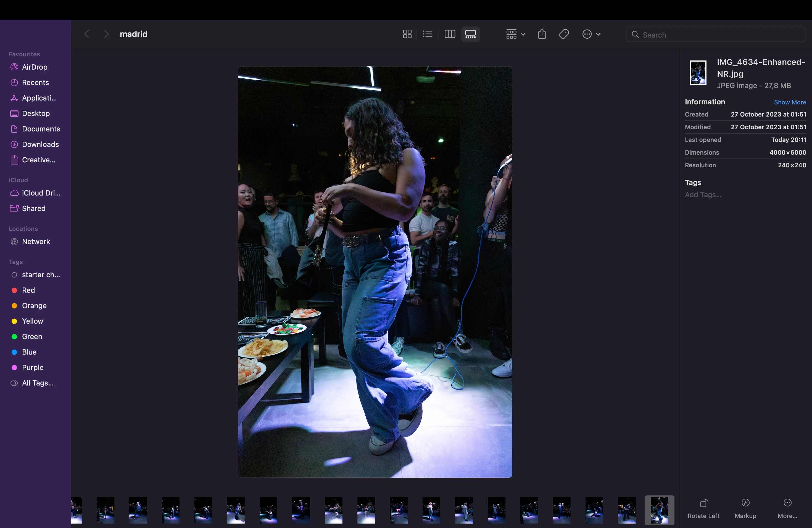Click the Add Tags field

click(x=703, y=195)
